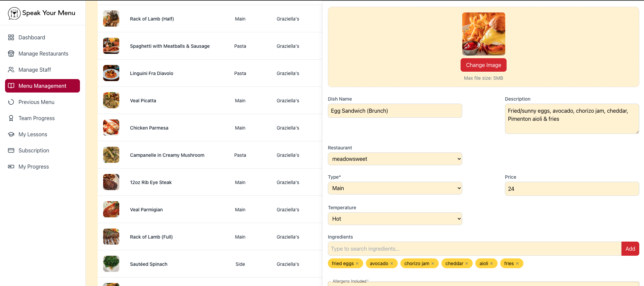
Task: View Team Progress page
Action: [x=42, y=118]
